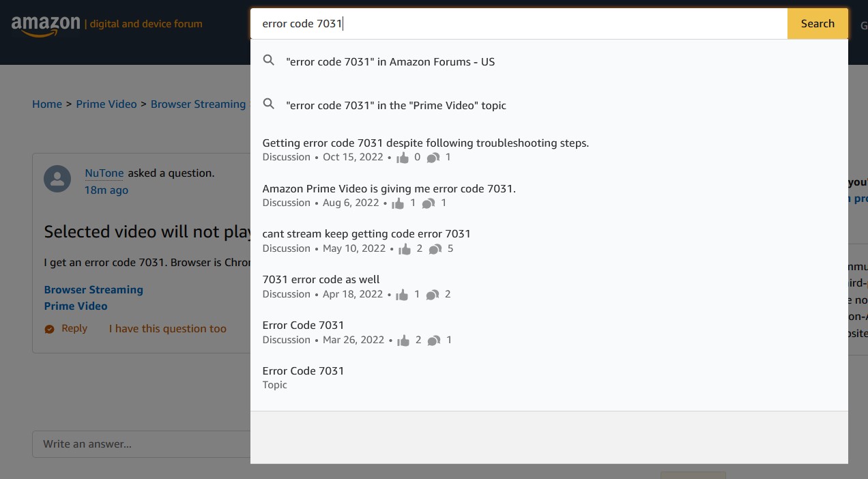Click comments icon on May 10, 2022 discussion
This screenshot has height=479, width=868.
(435, 249)
